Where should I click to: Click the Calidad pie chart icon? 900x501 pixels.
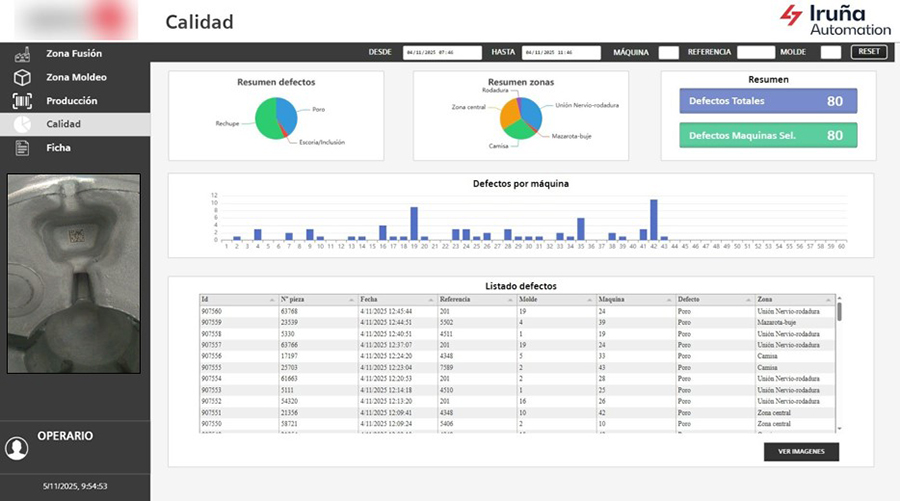(22, 124)
